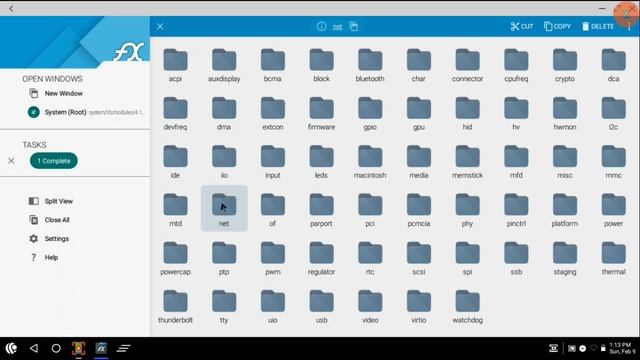Open the acpi folder
Image resolution: width=640 pixels, height=360 pixels.
175,65
